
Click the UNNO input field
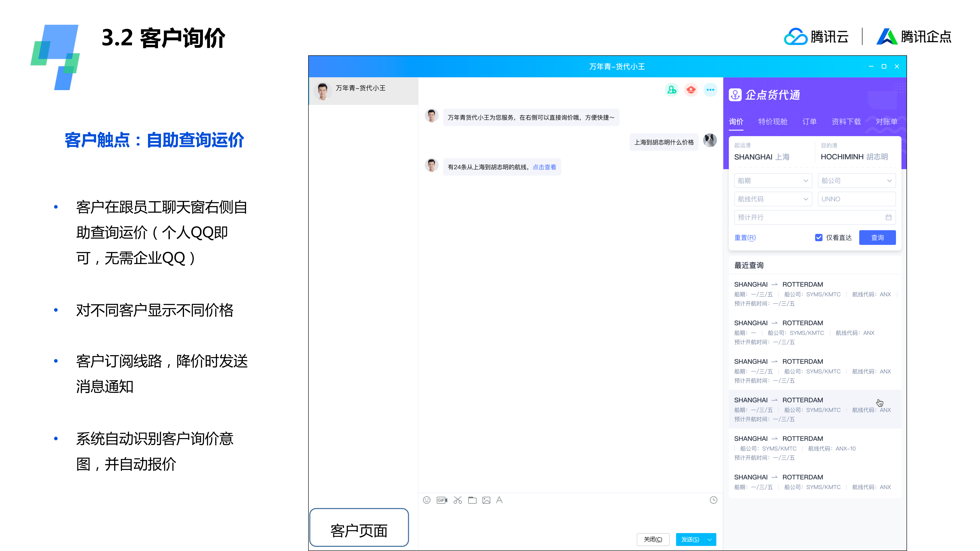coord(857,199)
